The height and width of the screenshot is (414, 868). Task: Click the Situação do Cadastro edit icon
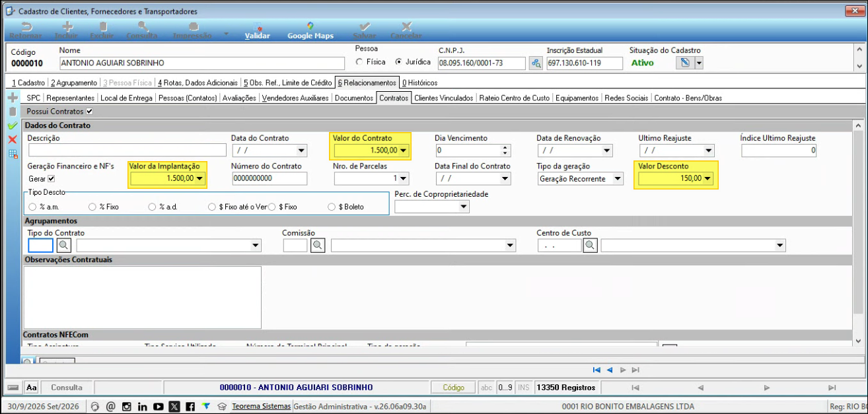coord(685,63)
